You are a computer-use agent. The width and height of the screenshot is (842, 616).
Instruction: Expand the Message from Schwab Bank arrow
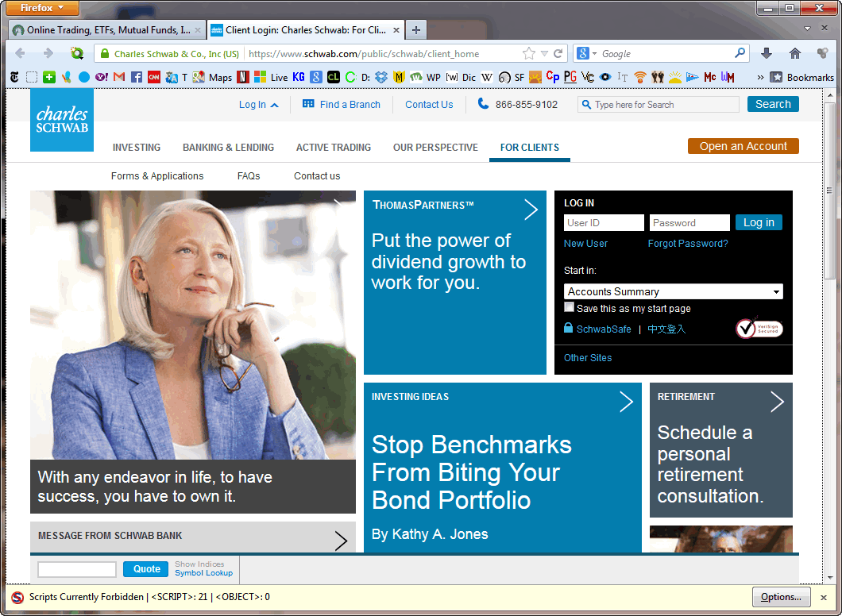(x=341, y=541)
